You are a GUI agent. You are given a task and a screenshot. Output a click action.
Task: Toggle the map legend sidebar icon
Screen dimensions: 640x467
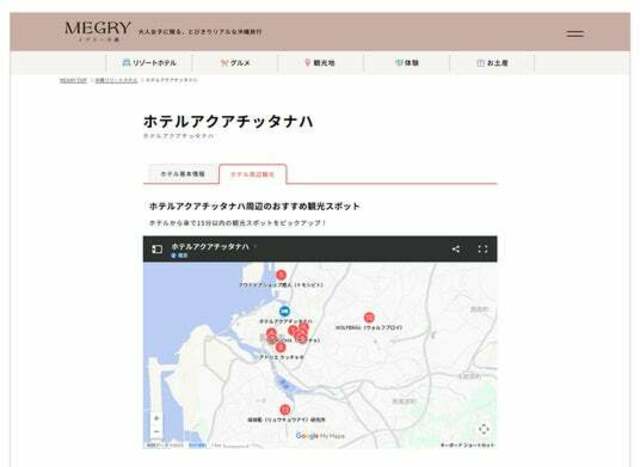(x=157, y=249)
